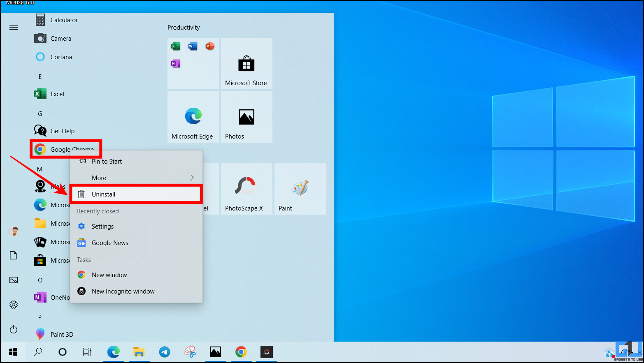Open the Microsoft Store app list entry
Viewport: 644px width, 363px height.
tap(52, 260)
